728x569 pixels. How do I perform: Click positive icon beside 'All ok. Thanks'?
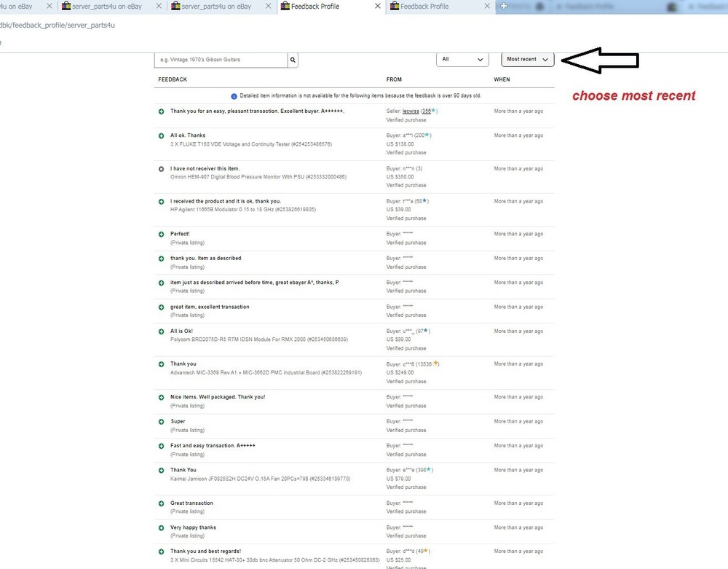[161, 136]
